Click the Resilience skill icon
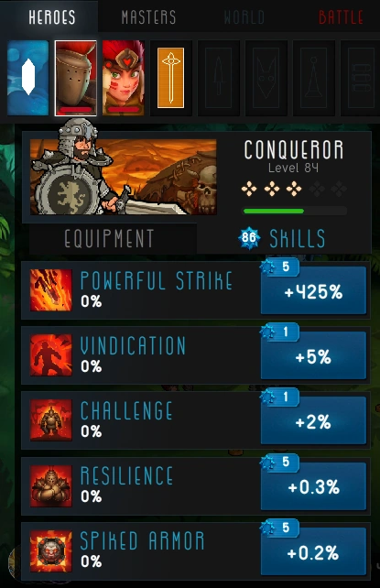The height and width of the screenshot is (588, 380). coord(51,485)
